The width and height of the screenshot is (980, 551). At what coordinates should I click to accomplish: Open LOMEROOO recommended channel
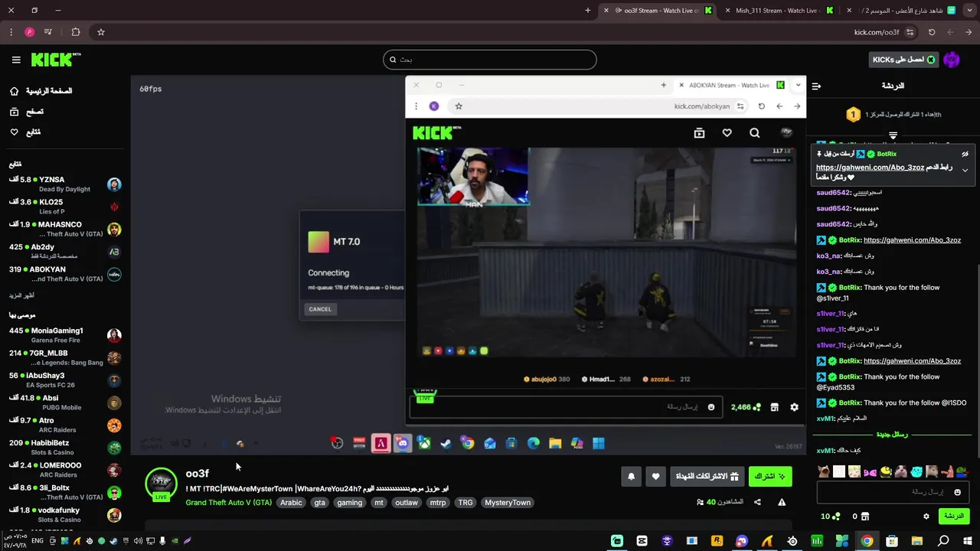[x=65, y=470]
